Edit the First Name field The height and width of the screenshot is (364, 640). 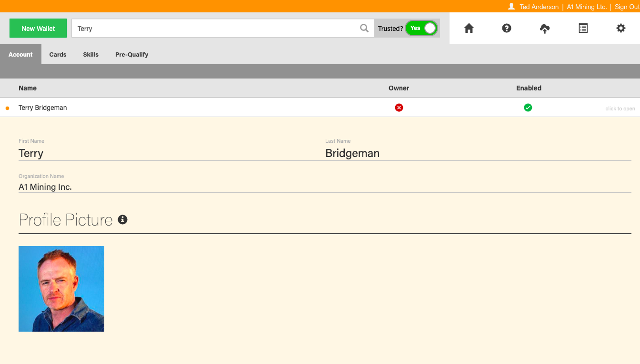point(172,153)
